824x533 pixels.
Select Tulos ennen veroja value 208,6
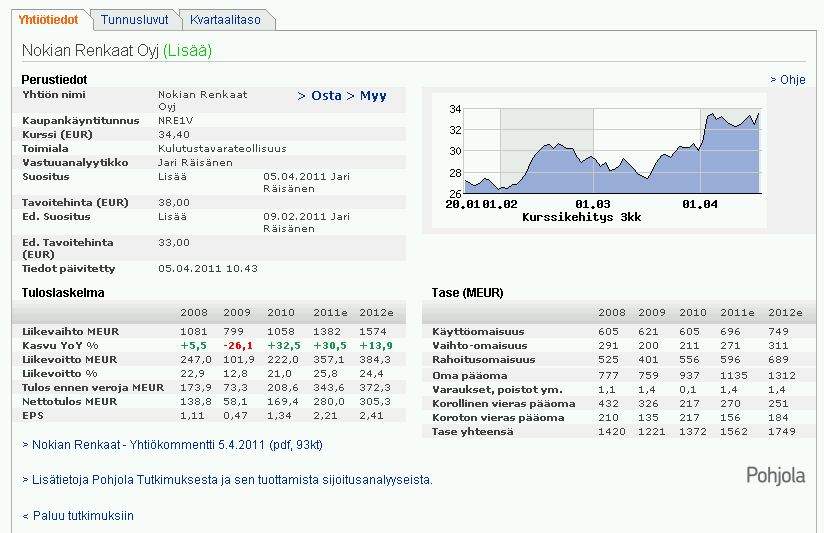pyautogui.click(x=283, y=388)
